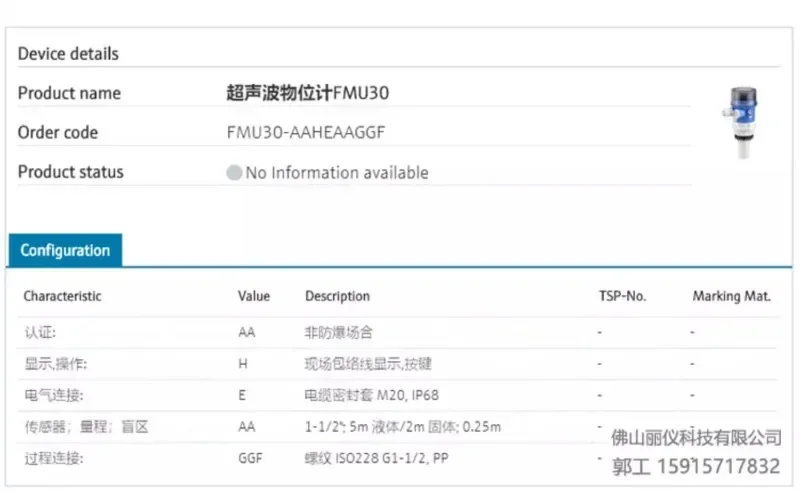
Task: Click the Description column header
Action: (337, 296)
